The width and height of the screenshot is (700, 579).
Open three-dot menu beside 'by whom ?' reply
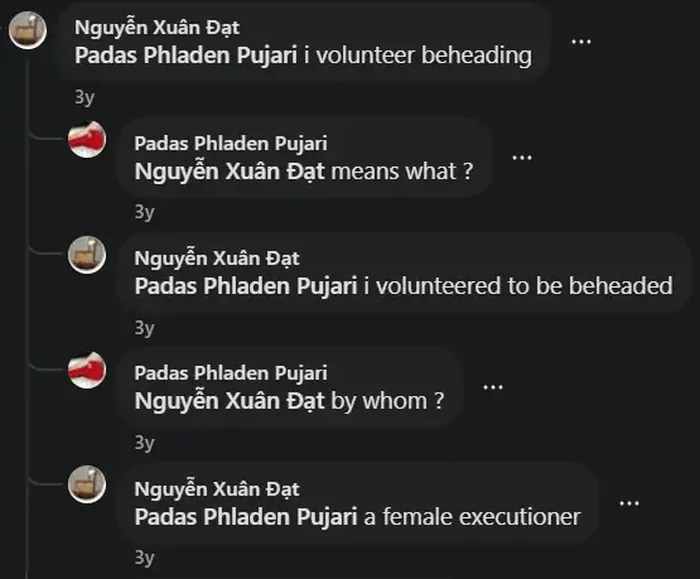[x=493, y=387]
